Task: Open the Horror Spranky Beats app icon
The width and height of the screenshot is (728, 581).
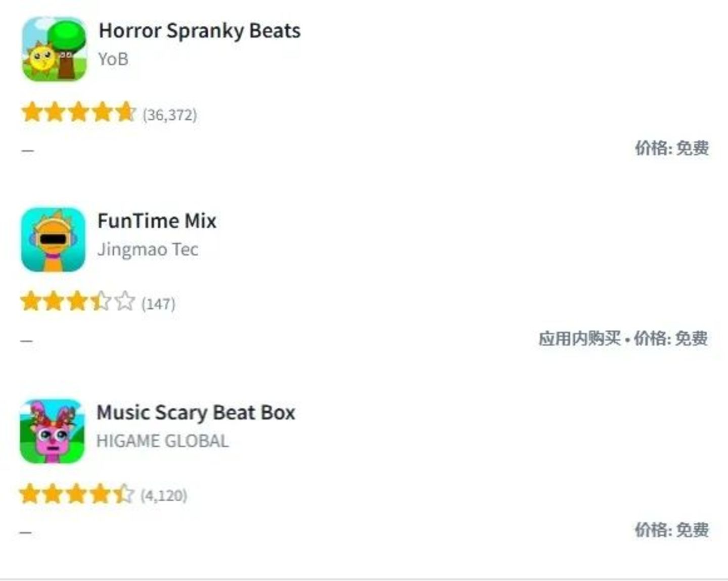Action: (x=54, y=49)
